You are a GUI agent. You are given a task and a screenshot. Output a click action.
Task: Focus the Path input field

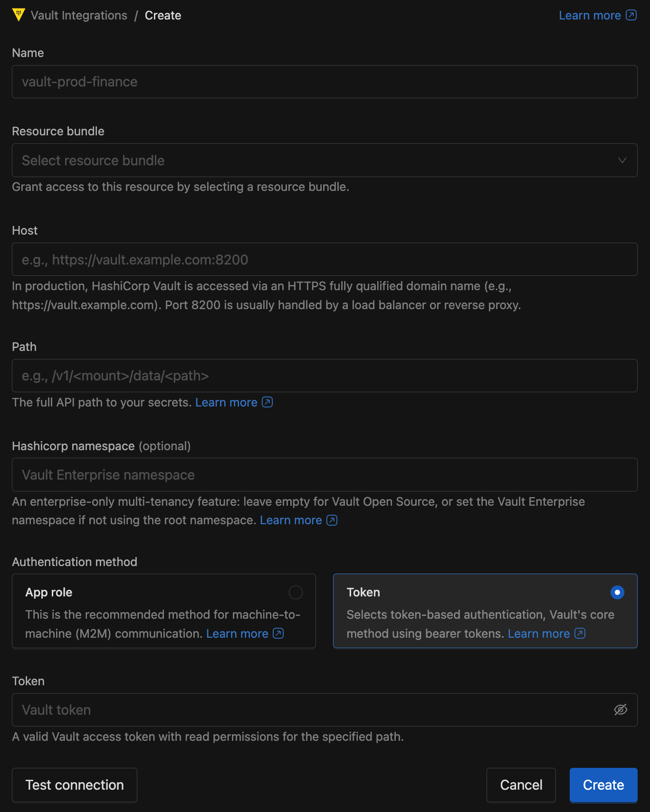pos(325,376)
